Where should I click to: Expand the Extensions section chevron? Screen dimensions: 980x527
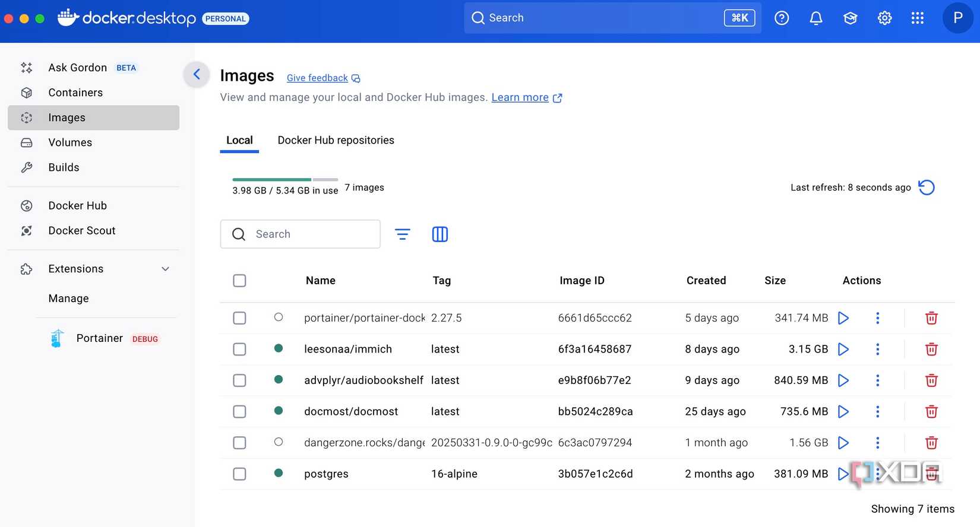pos(166,269)
